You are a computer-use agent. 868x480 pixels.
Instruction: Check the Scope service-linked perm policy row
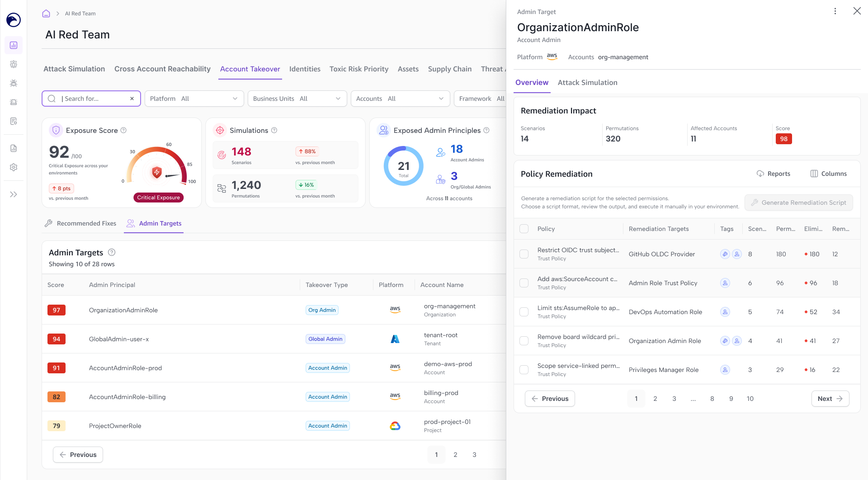(524, 370)
